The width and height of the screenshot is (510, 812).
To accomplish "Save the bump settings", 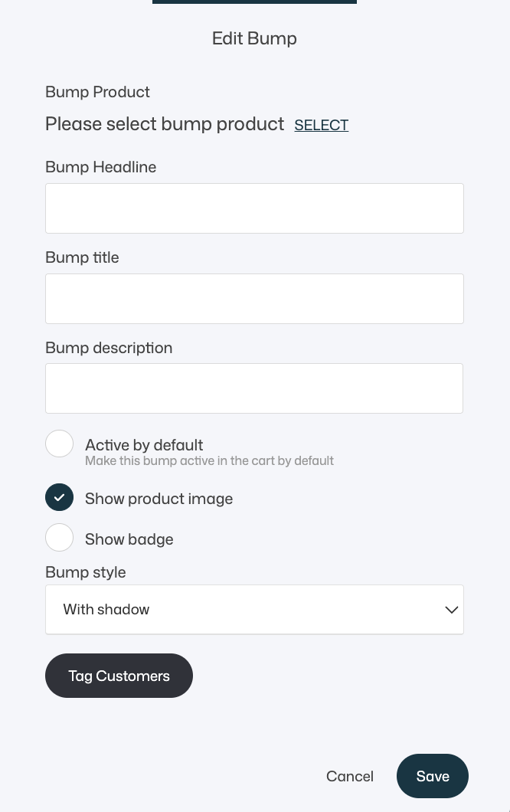I will pyautogui.click(x=433, y=776).
